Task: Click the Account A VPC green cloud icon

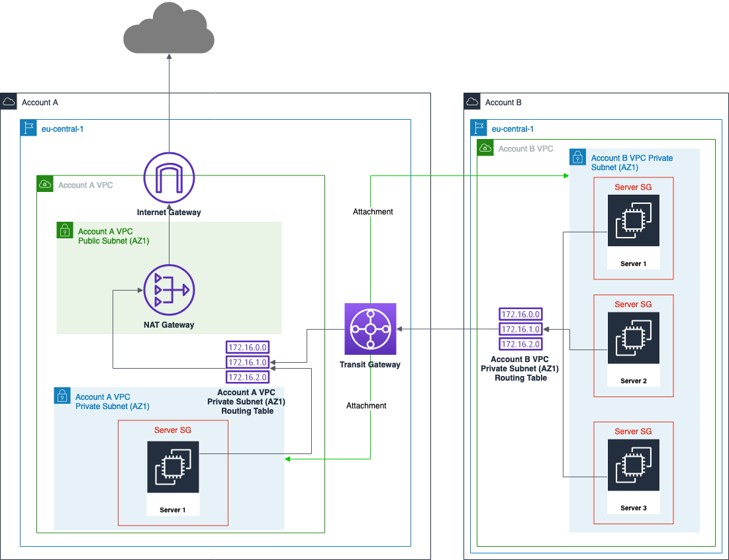Action: 44,183
